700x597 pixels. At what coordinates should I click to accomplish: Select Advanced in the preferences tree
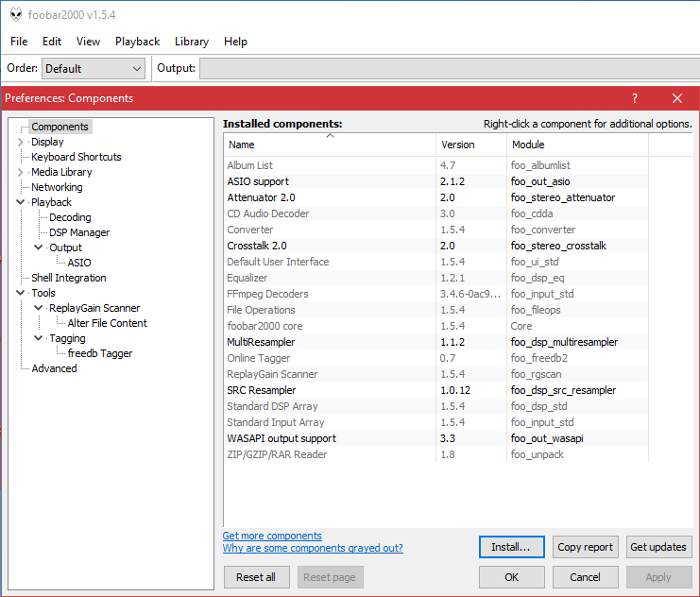(x=54, y=368)
